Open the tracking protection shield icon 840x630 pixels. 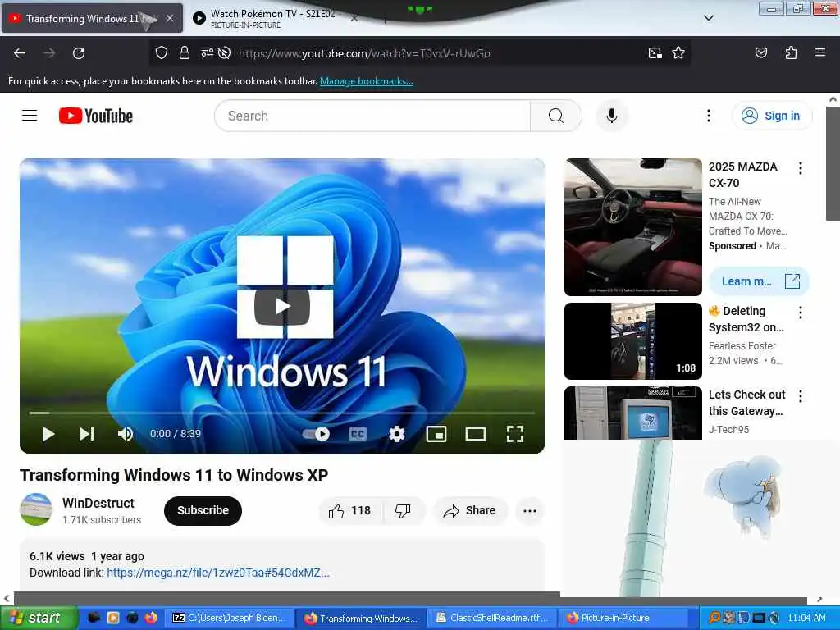click(162, 53)
